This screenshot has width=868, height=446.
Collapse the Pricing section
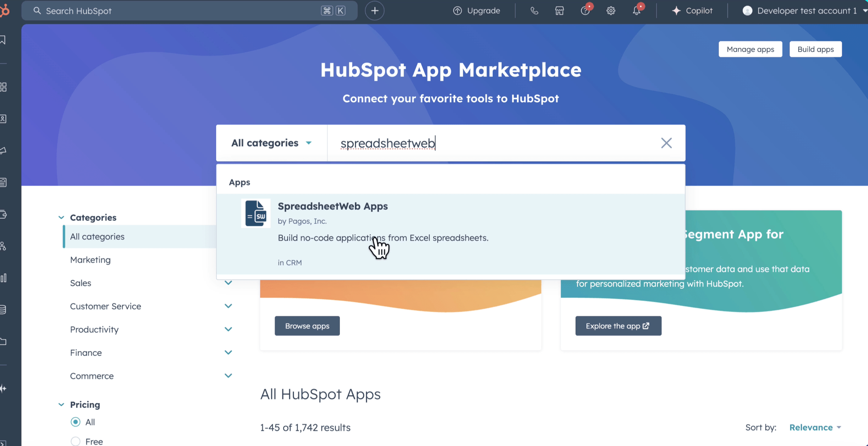(x=61, y=404)
